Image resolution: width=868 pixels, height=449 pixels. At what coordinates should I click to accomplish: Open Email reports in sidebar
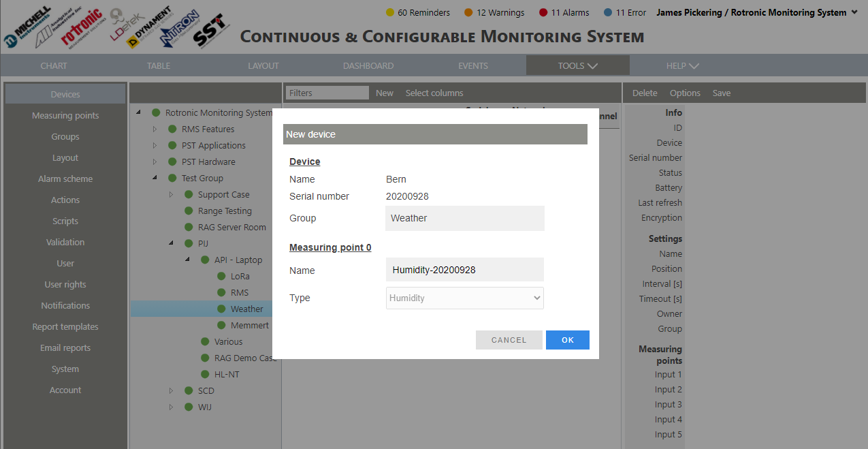click(65, 347)
